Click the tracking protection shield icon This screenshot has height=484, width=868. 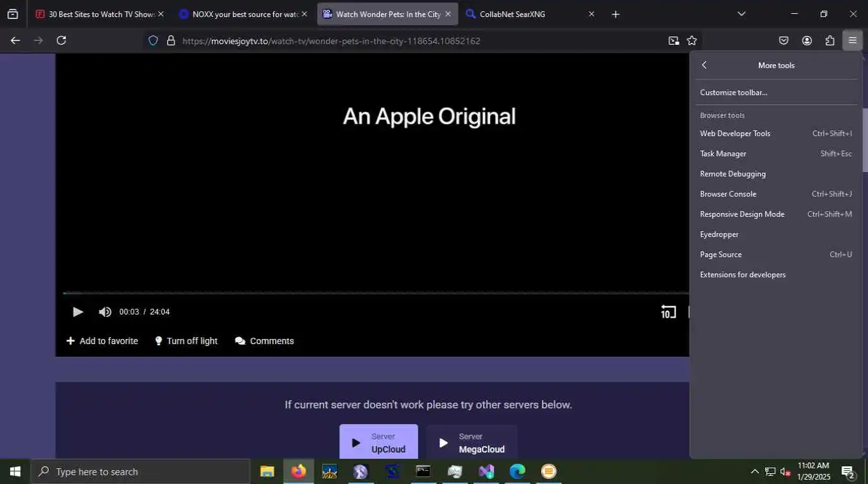click(x=153, y=40)
